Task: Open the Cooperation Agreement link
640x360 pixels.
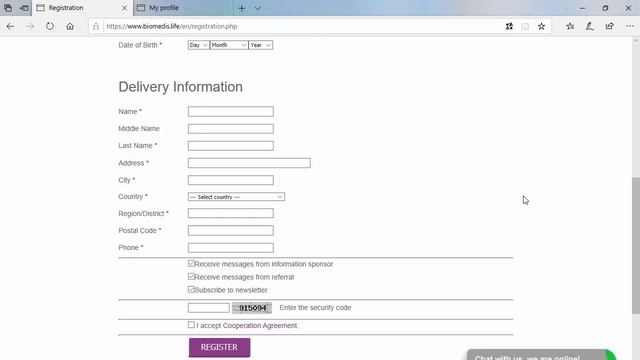Action: click(x=260, y=326)
